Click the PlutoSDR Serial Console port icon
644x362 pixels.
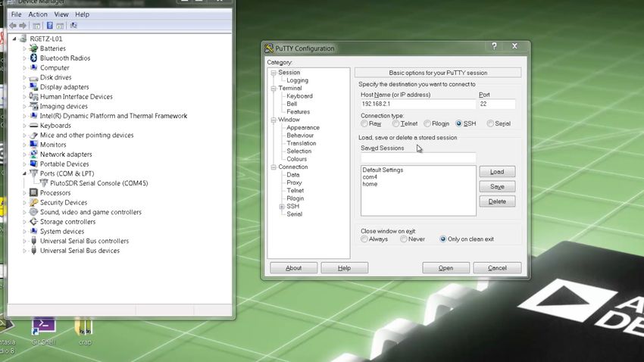pos(44,183)
